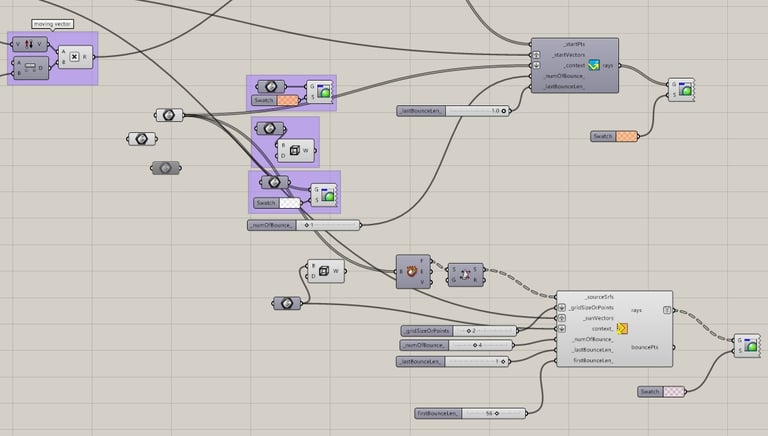Click the _gridSizeOrPoints slider showing value 2
This screenshot has height=436, width=768.
pos(458,331)
